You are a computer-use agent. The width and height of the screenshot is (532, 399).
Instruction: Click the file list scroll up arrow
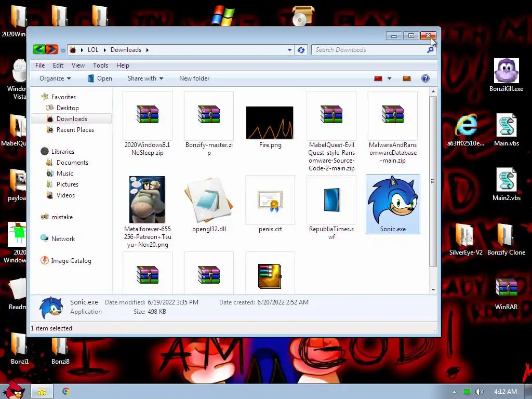tap(433, 91)
